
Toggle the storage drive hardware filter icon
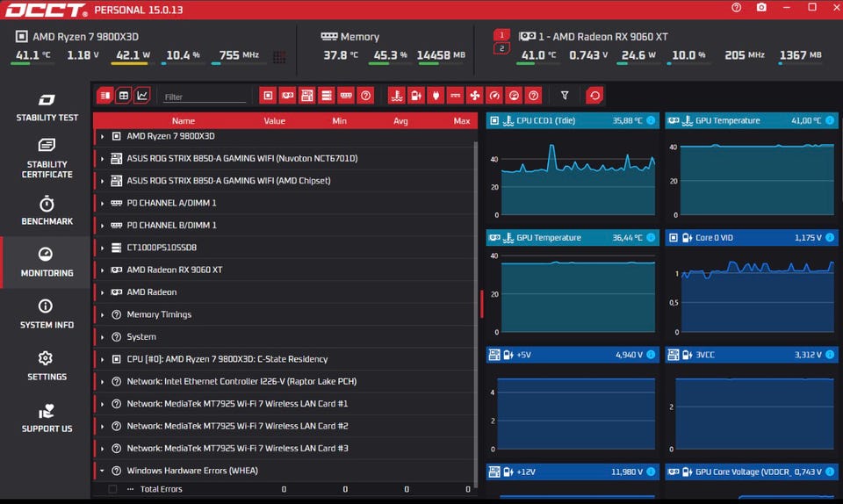327,96
